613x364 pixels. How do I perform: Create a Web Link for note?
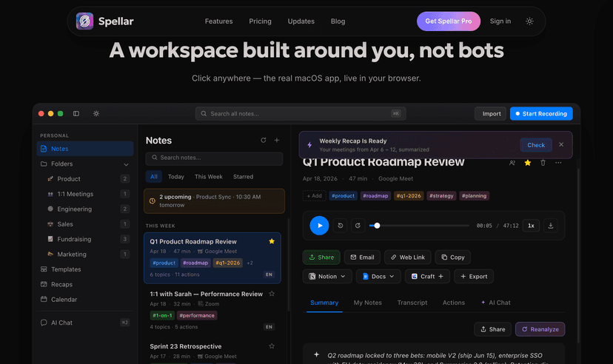(x=408, y=257)
